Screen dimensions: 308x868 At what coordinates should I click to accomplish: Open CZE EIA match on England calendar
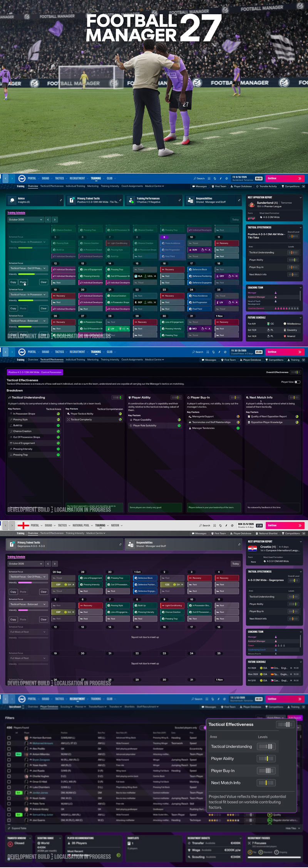[172, 584]
